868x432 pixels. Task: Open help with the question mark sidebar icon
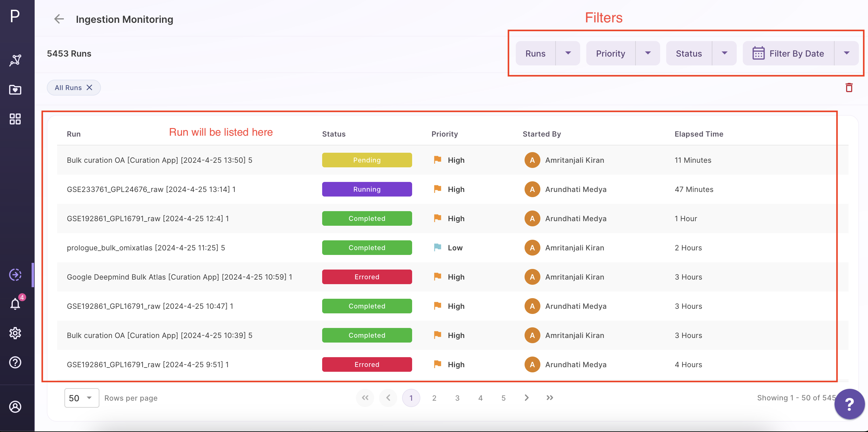tap(15, 362)
